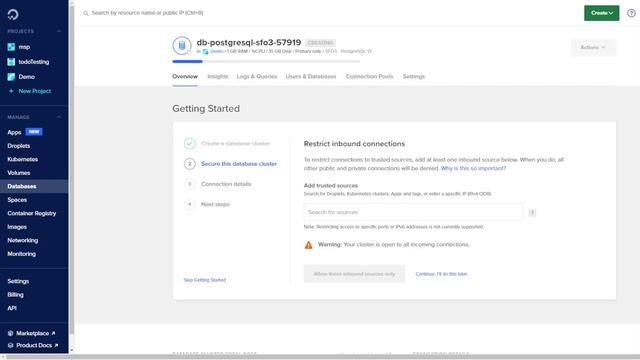Image resolution: width=640 pixels, height=360 pixels.
Task: Click the DigitalOcean logo icon
Action: (x=13, y=15)
